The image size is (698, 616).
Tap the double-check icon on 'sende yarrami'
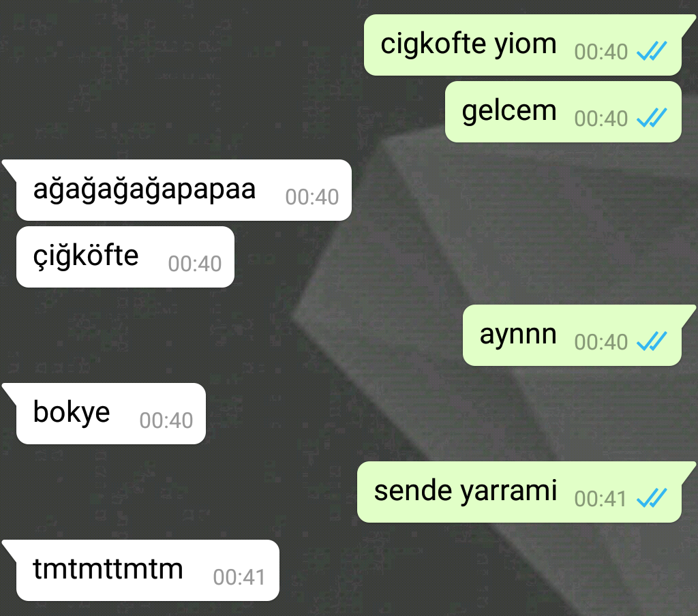tap(652, 497)
